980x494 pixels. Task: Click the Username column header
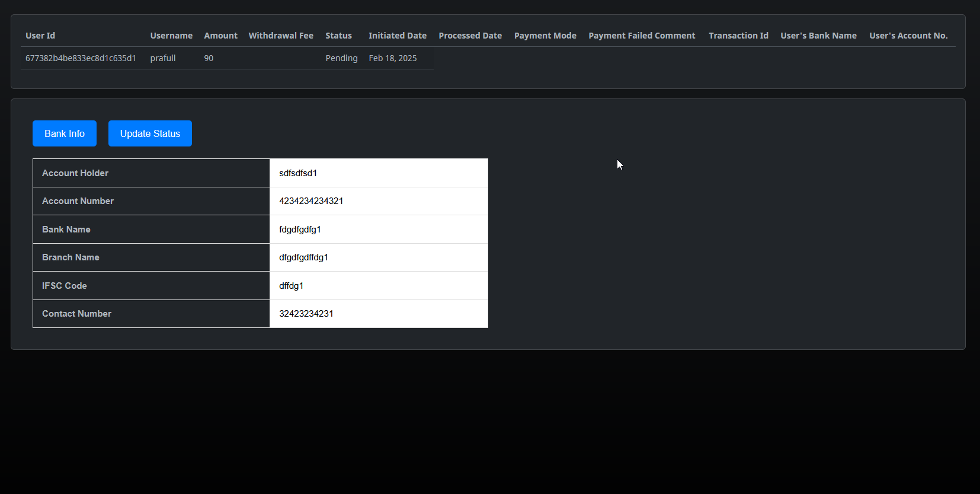coord(171,36)
